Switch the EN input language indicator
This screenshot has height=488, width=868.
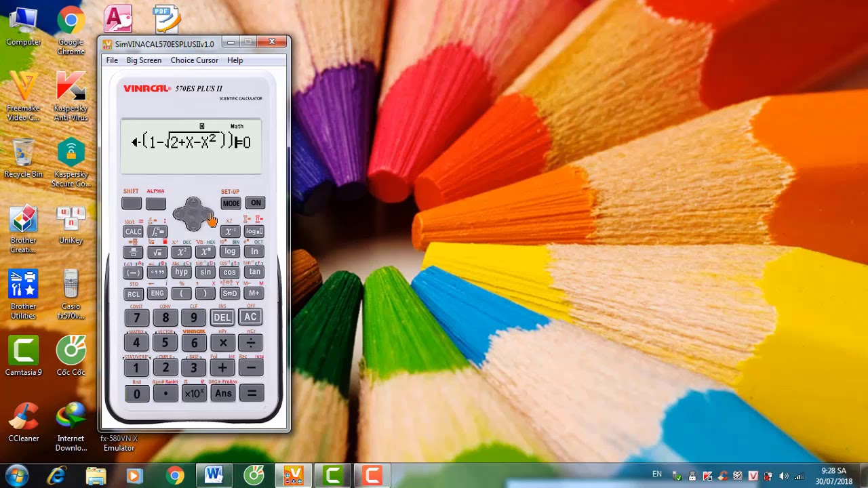coord(656,474)
